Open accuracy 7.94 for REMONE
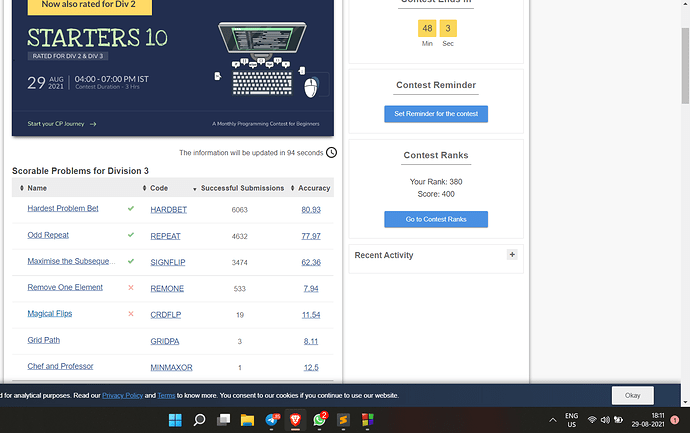690x433 pixels. [x=311, y=289]
